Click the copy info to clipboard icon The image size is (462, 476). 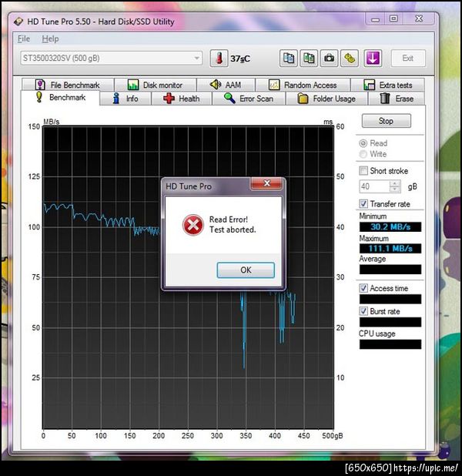coord(289,58)
